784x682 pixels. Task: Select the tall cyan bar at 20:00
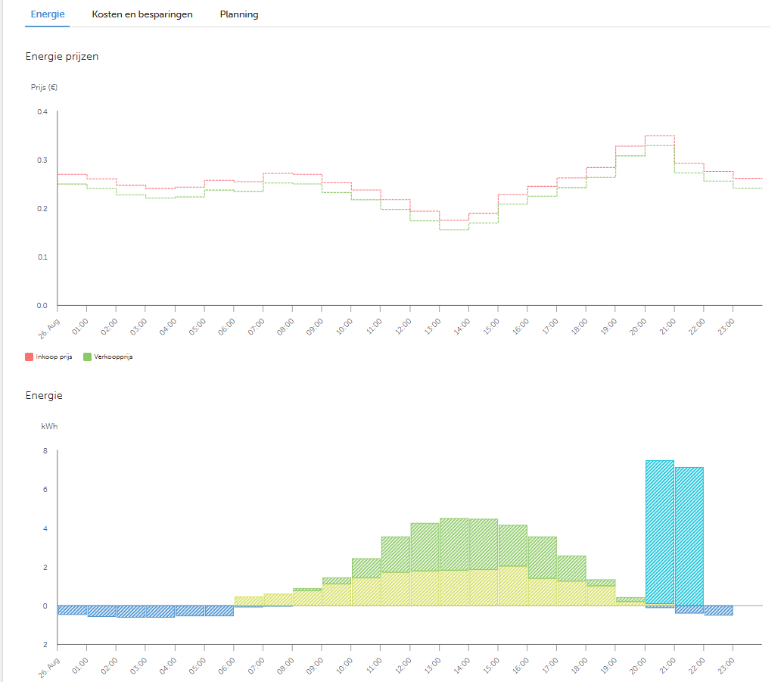pos(660,533)
